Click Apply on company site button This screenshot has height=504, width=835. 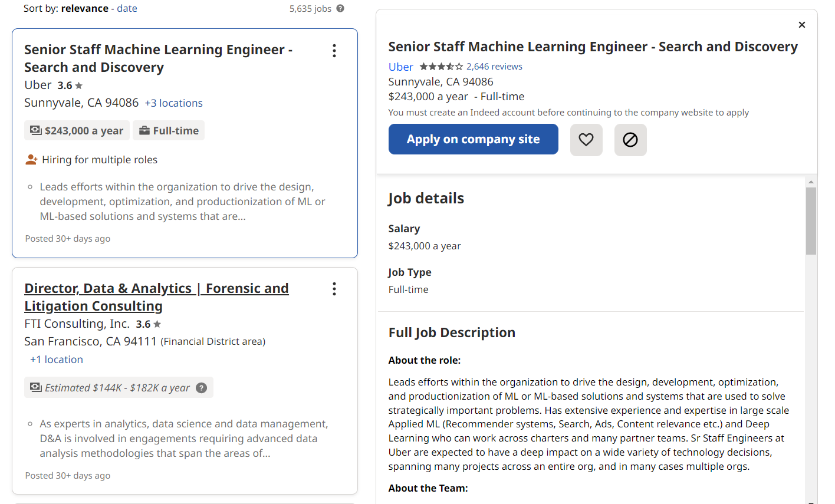tap(474, 139)
